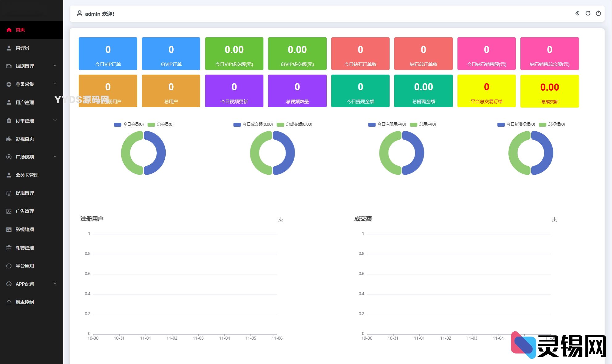Screen dimensions: 612x364
Task: Click the 总成交额 yellow statistic card
Action: tap(549, 91)
